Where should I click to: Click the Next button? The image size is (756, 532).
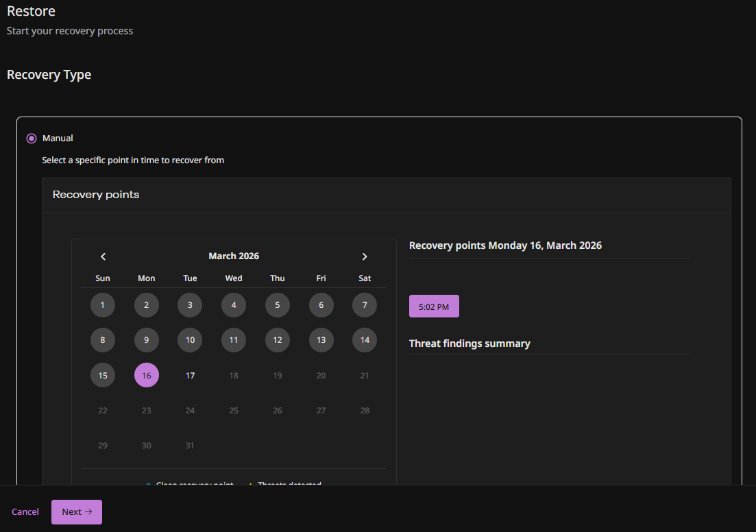[77, 512]
